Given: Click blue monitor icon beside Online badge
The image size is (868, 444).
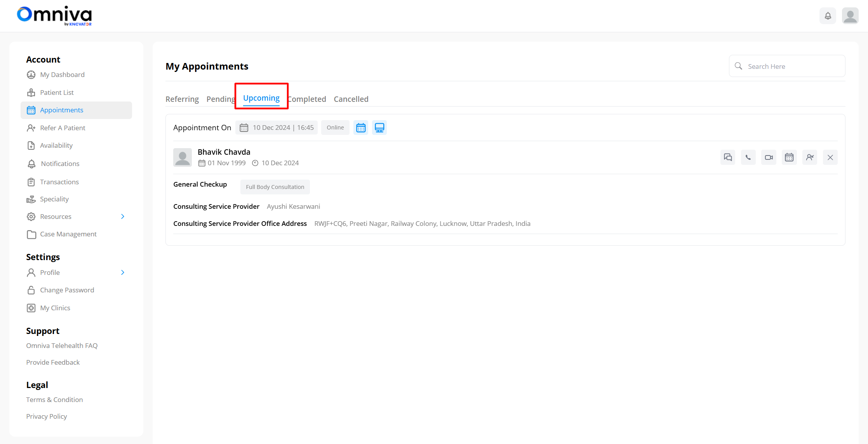Looking at the screenshot, I should 379,128.
